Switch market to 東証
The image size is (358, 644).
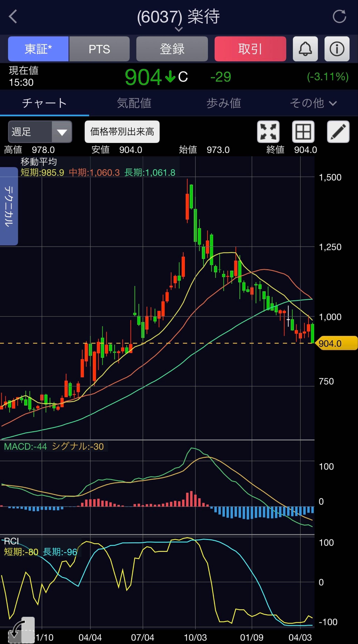pos(38,49)
